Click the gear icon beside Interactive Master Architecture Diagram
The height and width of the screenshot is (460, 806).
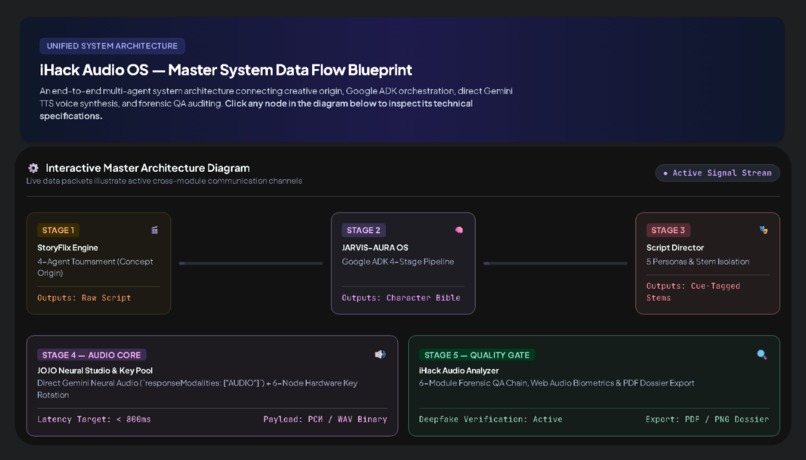33,168
